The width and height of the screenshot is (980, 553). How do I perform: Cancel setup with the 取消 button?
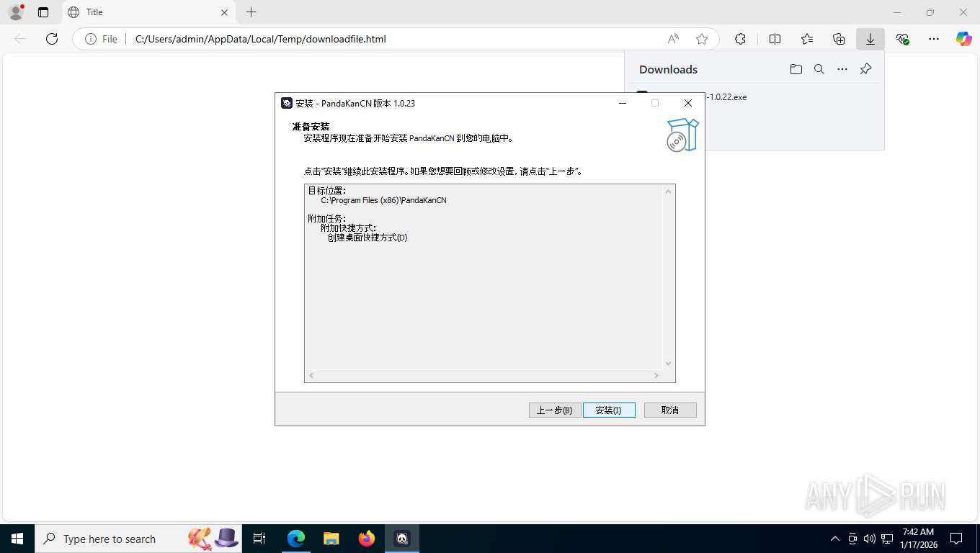pos(670,410)
